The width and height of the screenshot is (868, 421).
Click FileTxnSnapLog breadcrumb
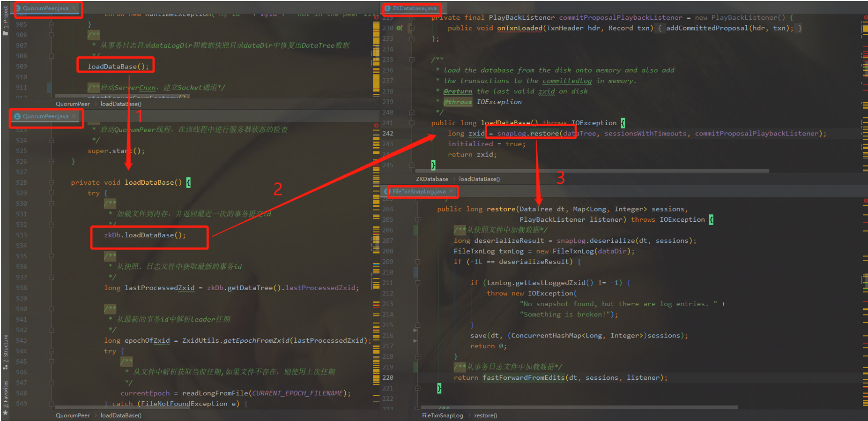(442, 415)
